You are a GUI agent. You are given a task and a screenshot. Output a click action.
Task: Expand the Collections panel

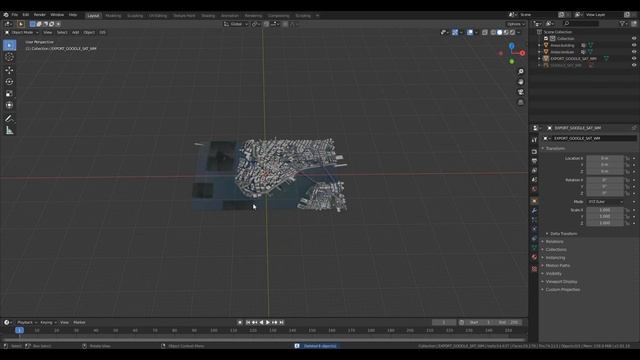click(556, 249)
